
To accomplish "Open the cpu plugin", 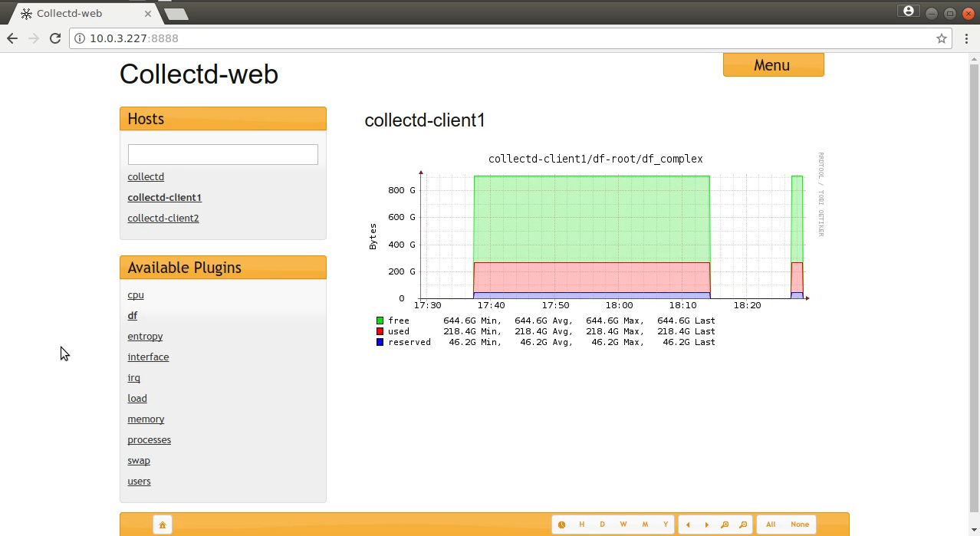I will click(136, 294).
